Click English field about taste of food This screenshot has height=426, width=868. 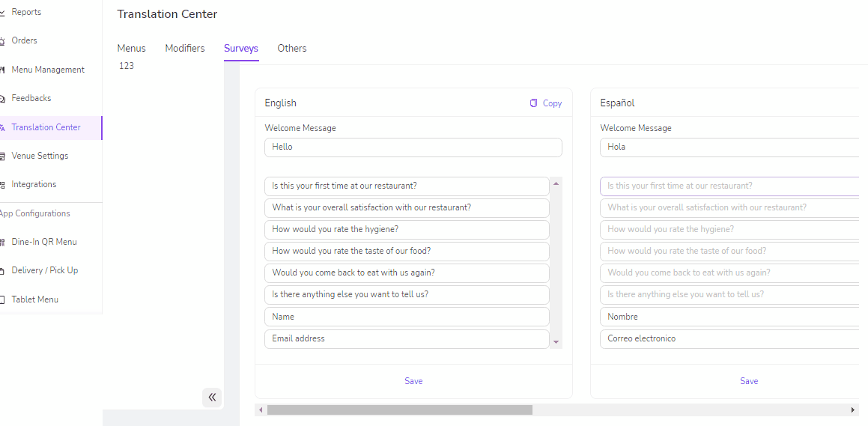tap(407, 251)
